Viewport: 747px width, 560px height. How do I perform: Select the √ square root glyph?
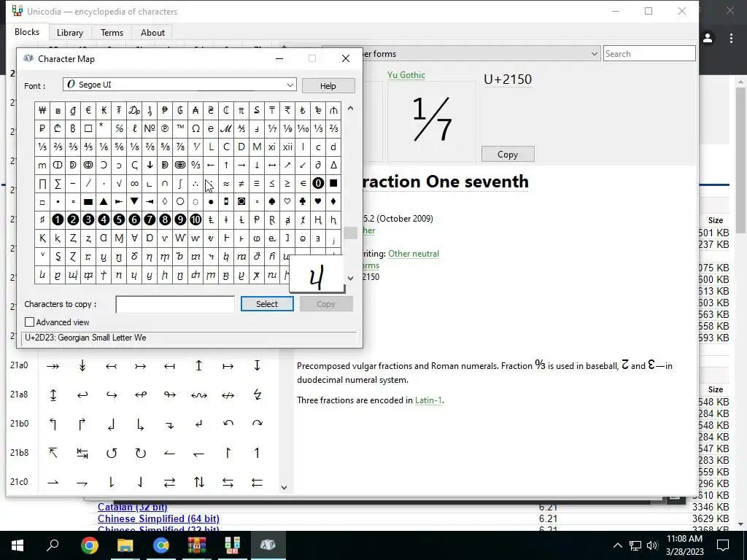pyautogui.click(x=119, y=183)
